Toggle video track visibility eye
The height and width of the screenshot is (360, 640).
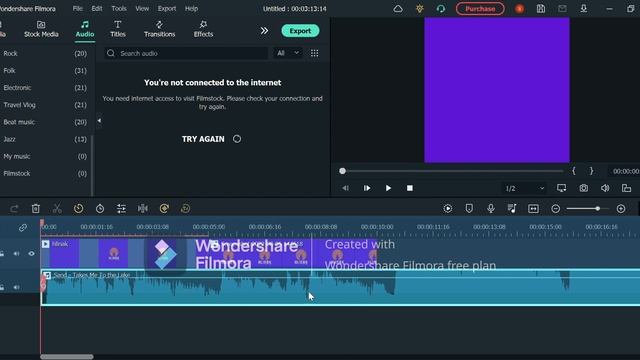pos(31,254)
